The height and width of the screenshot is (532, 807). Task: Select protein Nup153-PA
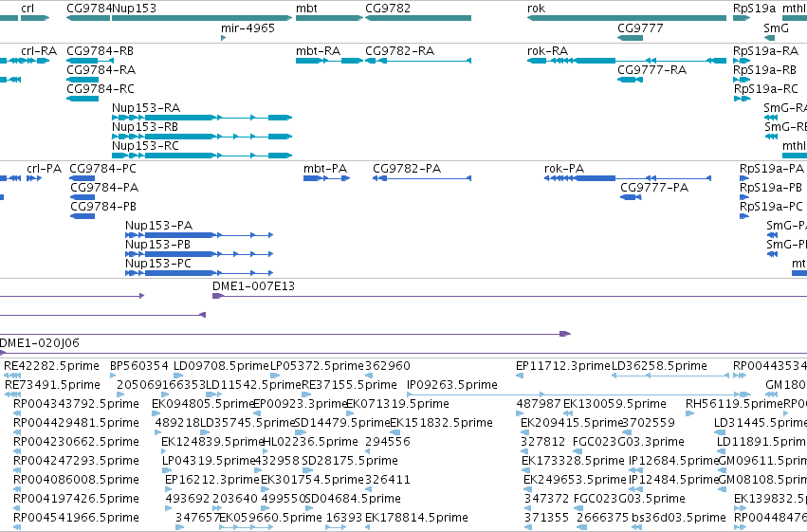click(x=198, y=235)
